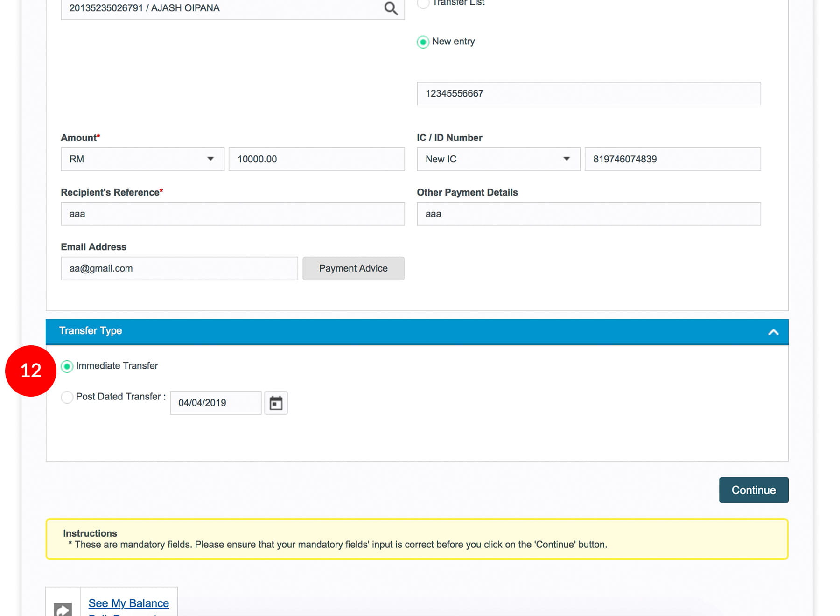Click the arrow icon beside See My Balance
Image resolution: width=840 pixels, height=616 pixels.
tap(63, 608)
